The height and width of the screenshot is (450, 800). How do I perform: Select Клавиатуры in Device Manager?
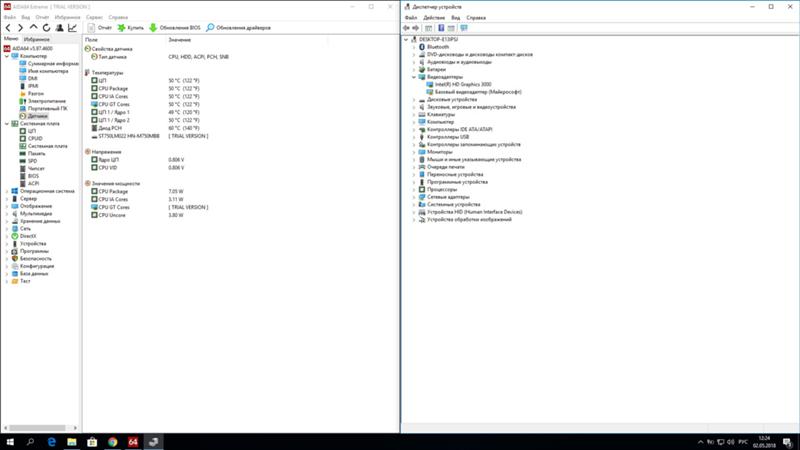[437, 115]
